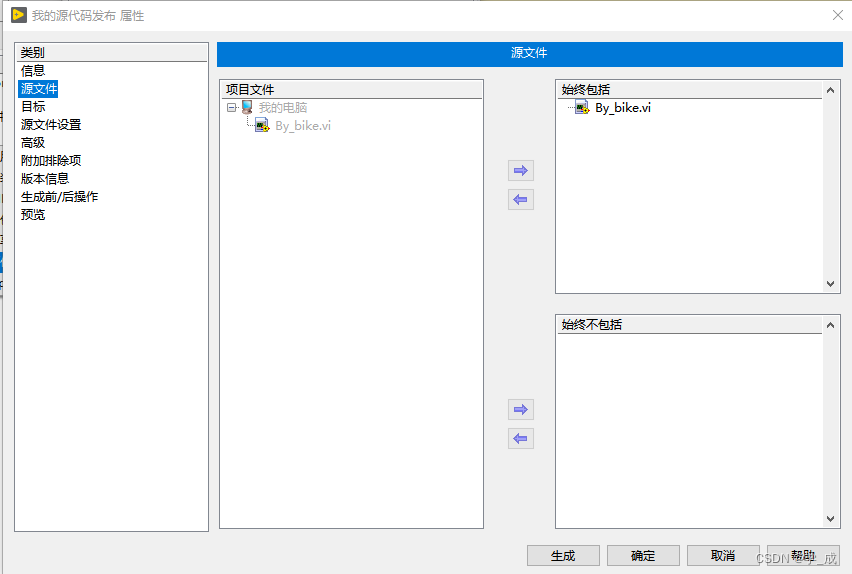Remove file from Always Included with left arrow
This screenshot has width=852, height=574.
click(x=521, y=199)
